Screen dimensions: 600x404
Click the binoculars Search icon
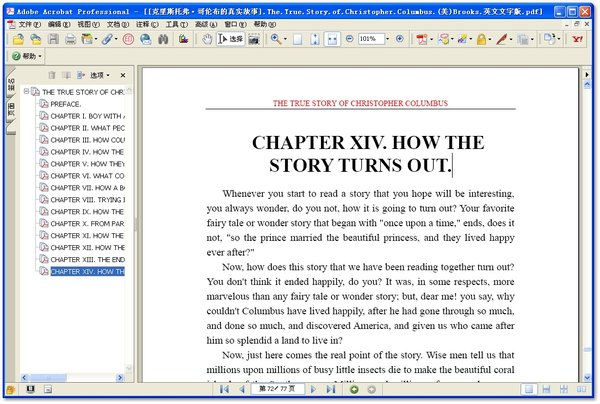click(x=163, y=39)
